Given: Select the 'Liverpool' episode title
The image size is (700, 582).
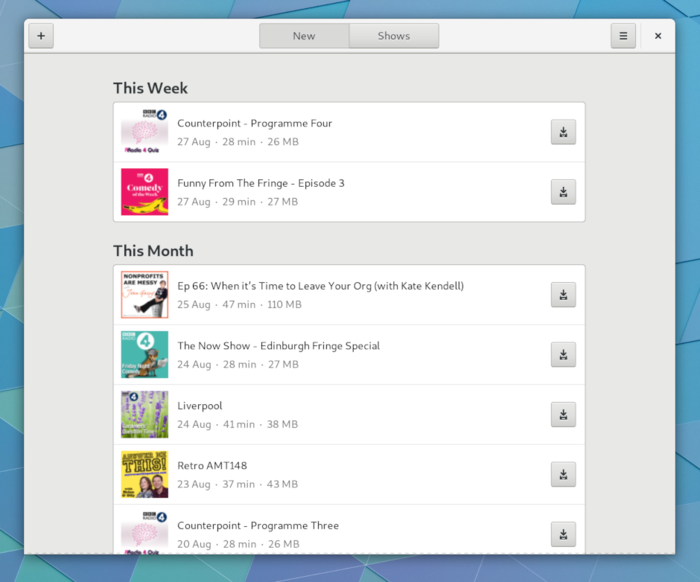Looking at the screenshot, I should (x=200, y=406).
